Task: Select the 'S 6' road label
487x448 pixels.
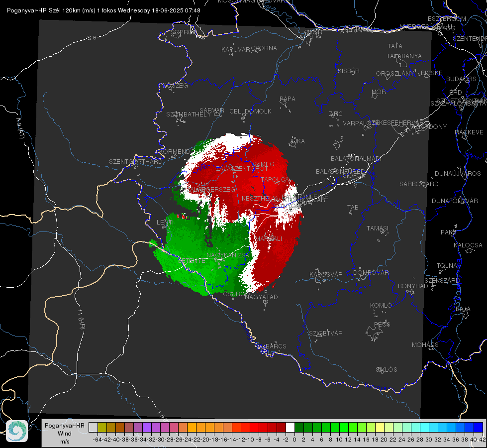Action: pyautogui.click(x=92, y=38)
